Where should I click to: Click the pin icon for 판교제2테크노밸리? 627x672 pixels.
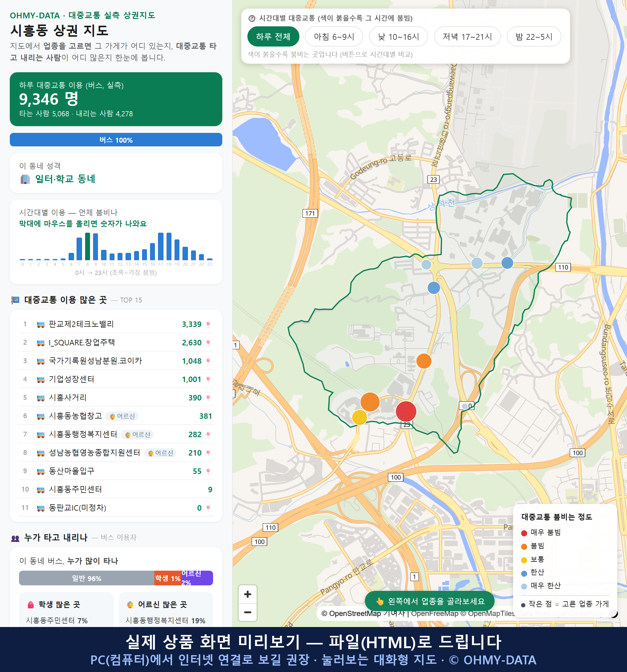coord(208,325)
